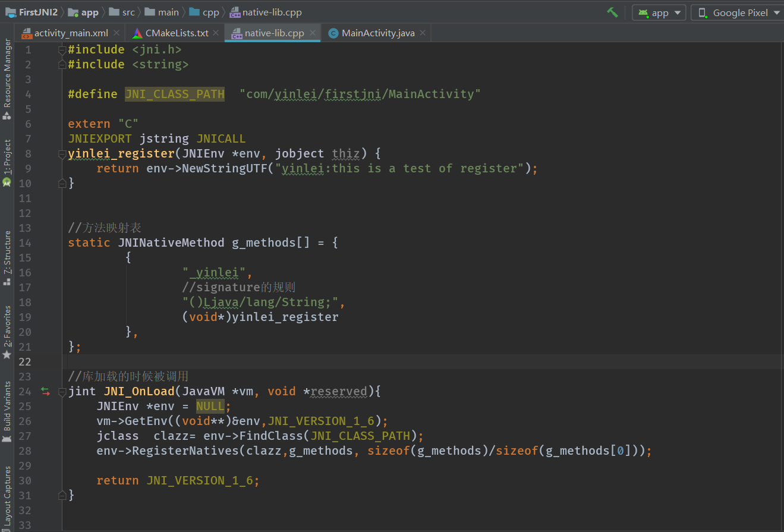Collapse the JNI_OnLoad function body
Viewport: 784px width, 532px height.
62,391
